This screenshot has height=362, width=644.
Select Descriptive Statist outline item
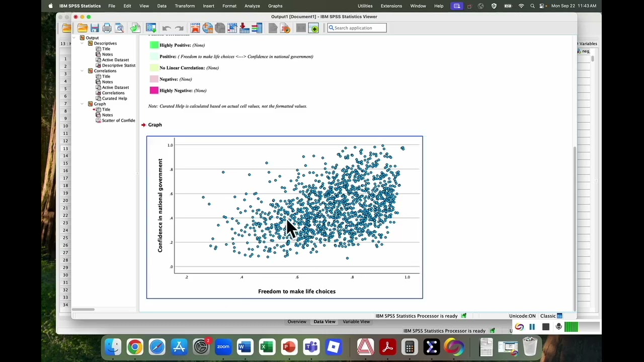(x=118, y=65)
